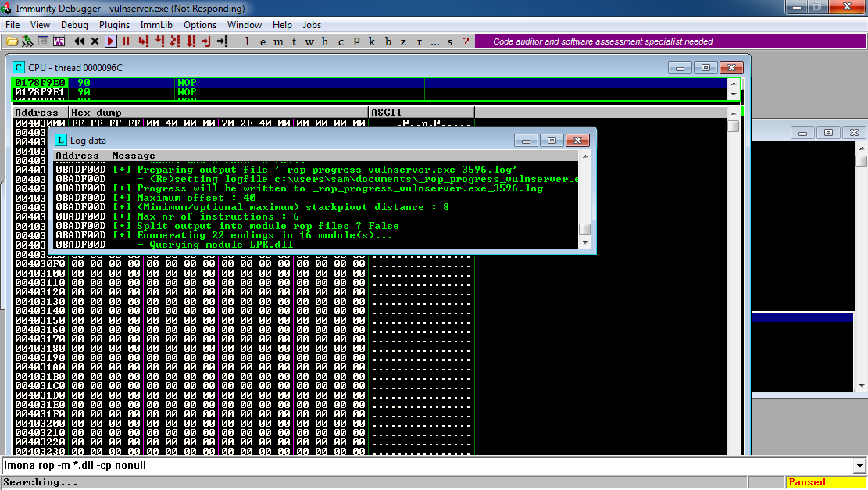This screenshot has height=490, width=868.
Task: Maximize the Log data window
Action: [552, 141]
